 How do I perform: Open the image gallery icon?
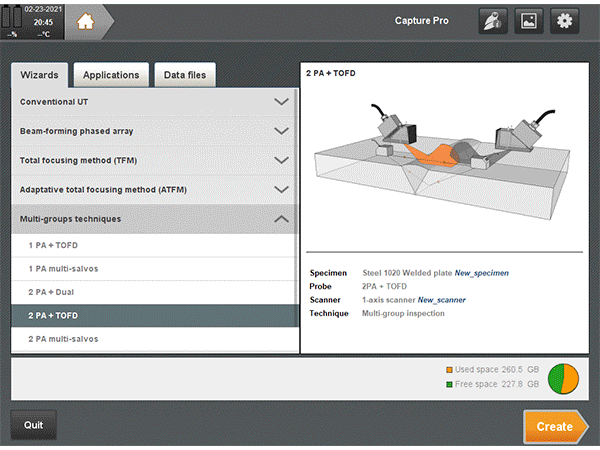click(x=529, y=21)
